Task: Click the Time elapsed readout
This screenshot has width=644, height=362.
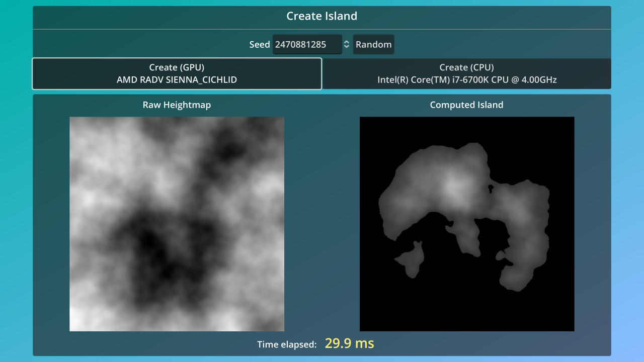Action: (286, 344)
